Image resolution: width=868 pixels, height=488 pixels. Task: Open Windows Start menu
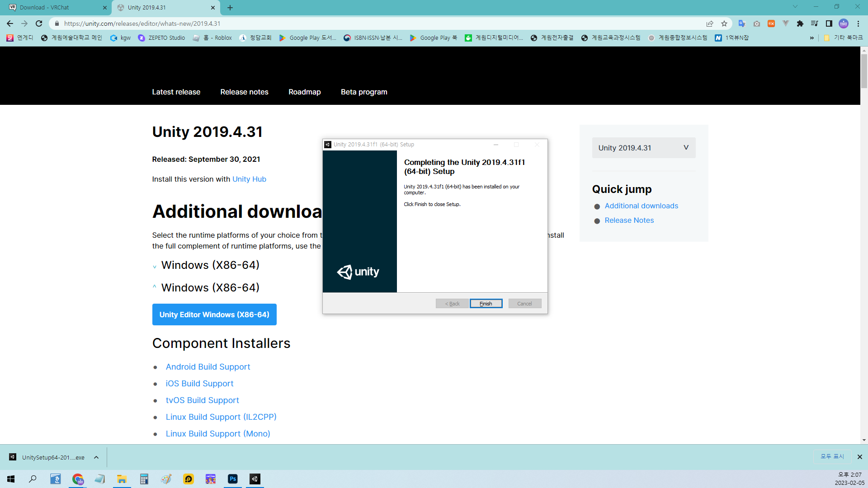[x=11, y=479]
